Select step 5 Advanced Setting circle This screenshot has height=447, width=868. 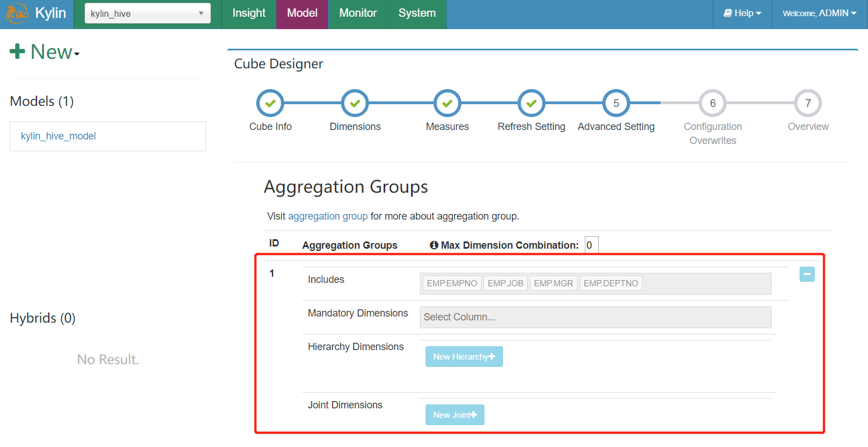616,103
